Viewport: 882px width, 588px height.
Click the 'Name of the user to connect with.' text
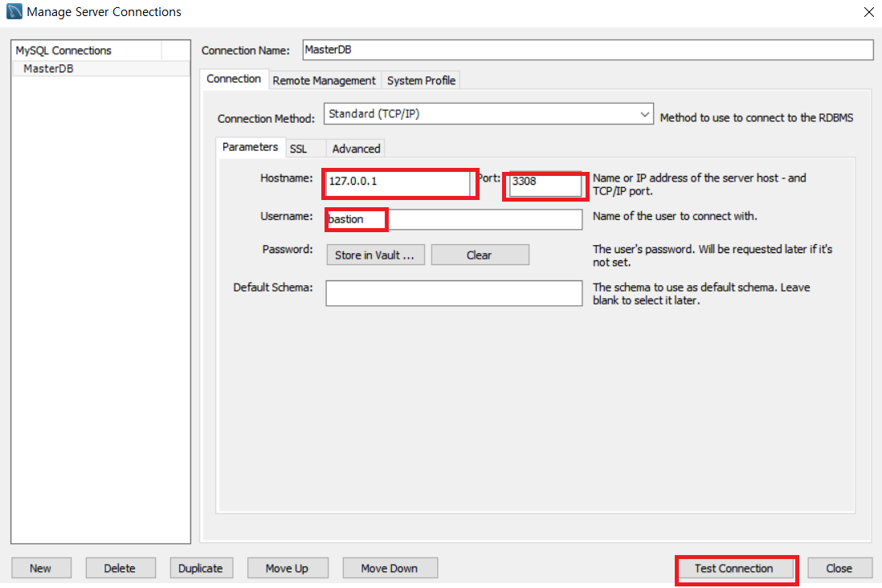(675, 216)
